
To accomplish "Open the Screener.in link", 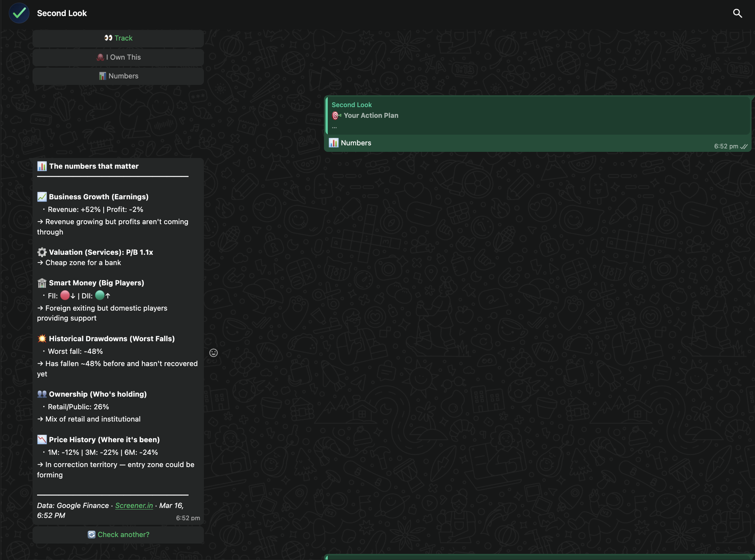I will (x=134, y=505).
